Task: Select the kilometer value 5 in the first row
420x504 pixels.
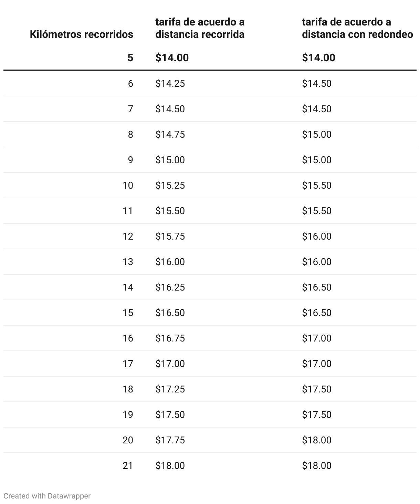Action: (130, 57)
